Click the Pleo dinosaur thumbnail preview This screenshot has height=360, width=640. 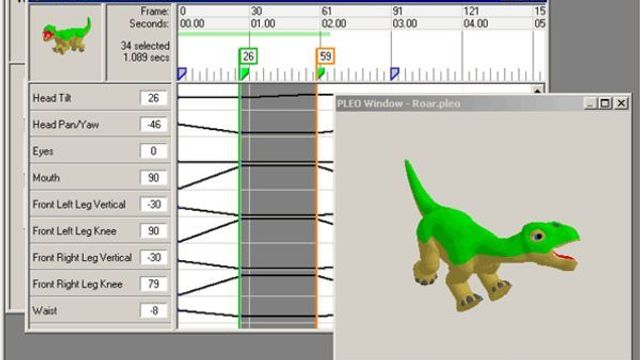67,36
